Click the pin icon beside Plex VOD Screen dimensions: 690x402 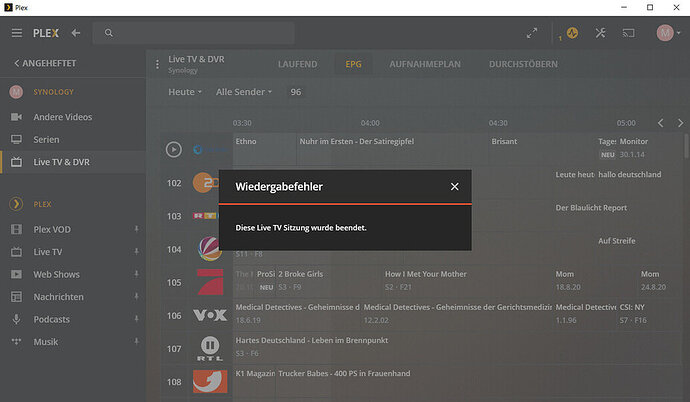(136, 229)
